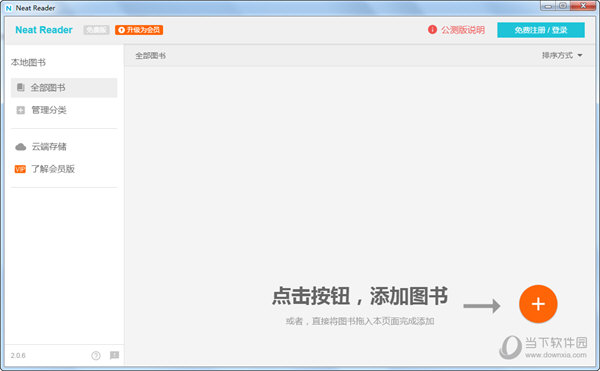Click the Neat Reader N icon in the title bar
The image size is (600, 371).
[x=9, y=8]
